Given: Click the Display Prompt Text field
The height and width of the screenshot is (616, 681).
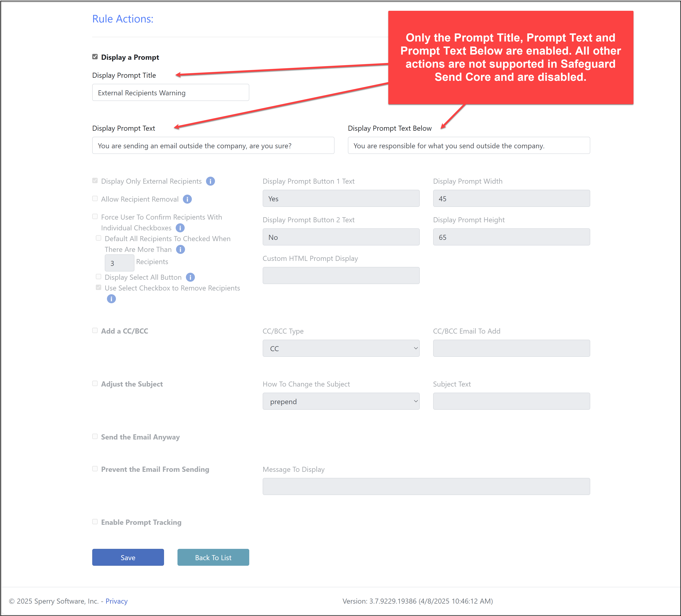Looking at the screenshot, I should coord(213,146).
